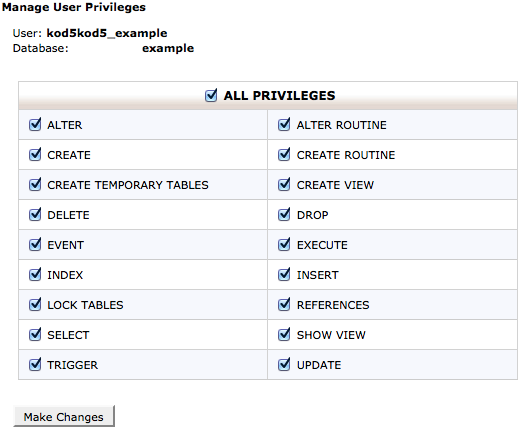Viewport: 532px width, 438px height.
Task: Disable the EXECUTE privilege
Action: click(284, 245)
